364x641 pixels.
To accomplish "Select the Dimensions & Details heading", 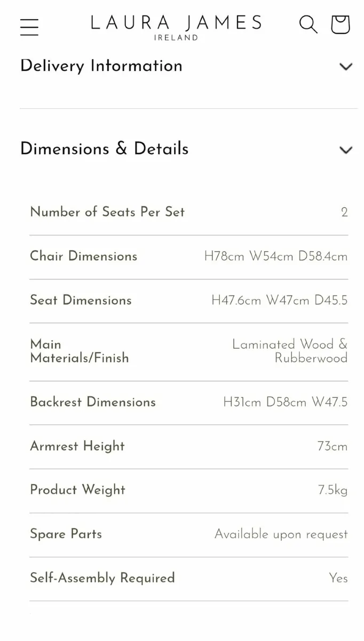I will [104, 150].
